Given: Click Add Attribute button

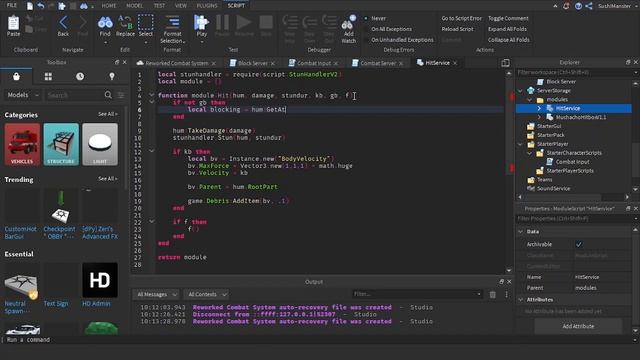Looking at the screenshot, I should [x=578, y=326].
